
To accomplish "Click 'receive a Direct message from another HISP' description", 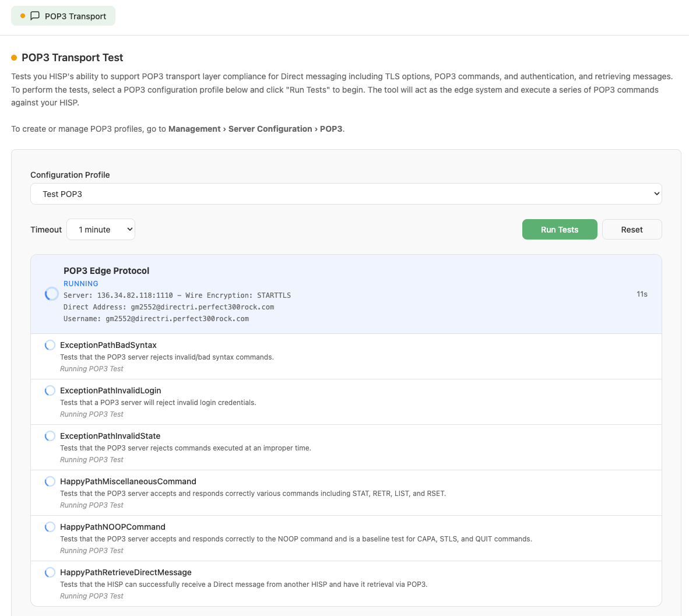I will (244, 585).
